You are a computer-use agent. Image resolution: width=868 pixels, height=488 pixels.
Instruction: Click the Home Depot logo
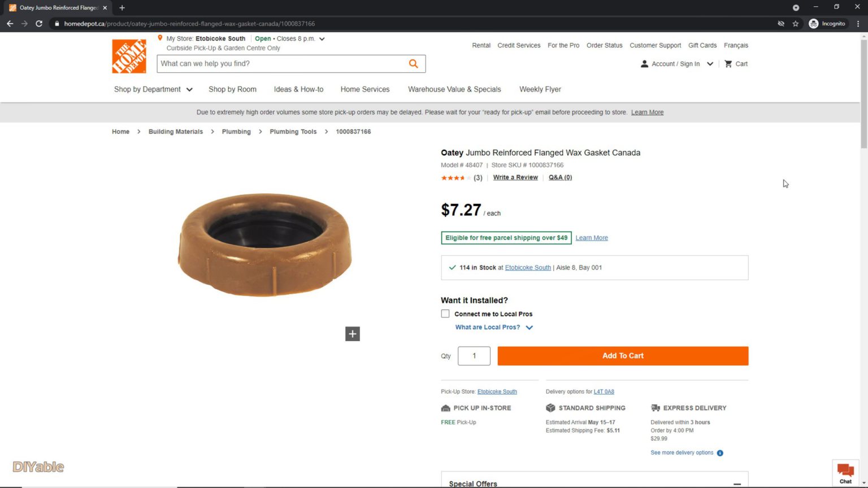click(129, 56)
